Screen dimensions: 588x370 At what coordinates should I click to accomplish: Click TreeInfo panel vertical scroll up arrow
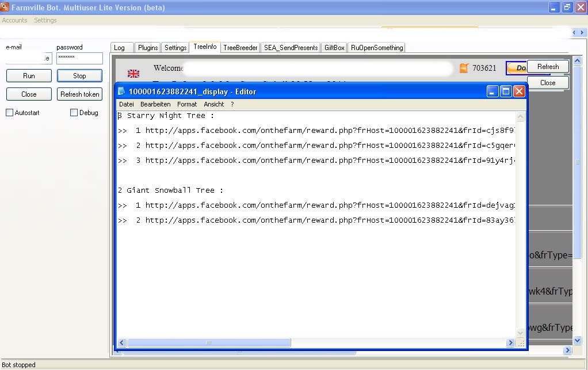point(578,60)
